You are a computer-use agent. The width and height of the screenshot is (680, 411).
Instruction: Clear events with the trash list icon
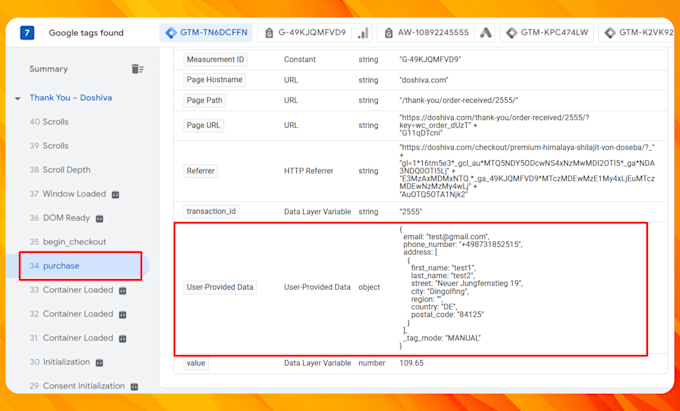(x=137, y=69)
